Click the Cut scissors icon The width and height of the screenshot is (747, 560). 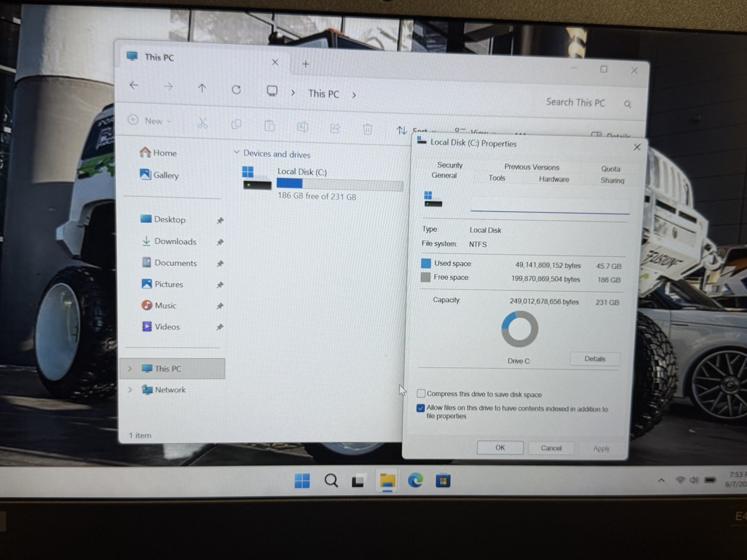[x=202, y=123]
